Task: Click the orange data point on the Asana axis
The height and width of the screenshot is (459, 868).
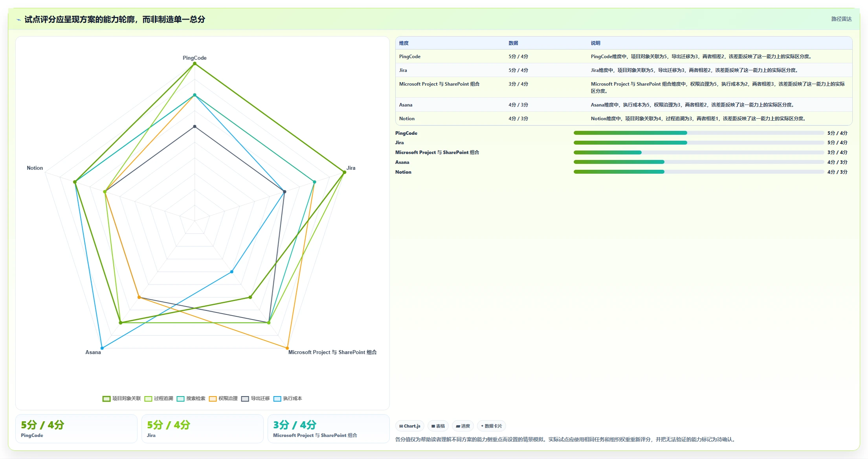Action: pyautogui.click(x=139, y=297)
